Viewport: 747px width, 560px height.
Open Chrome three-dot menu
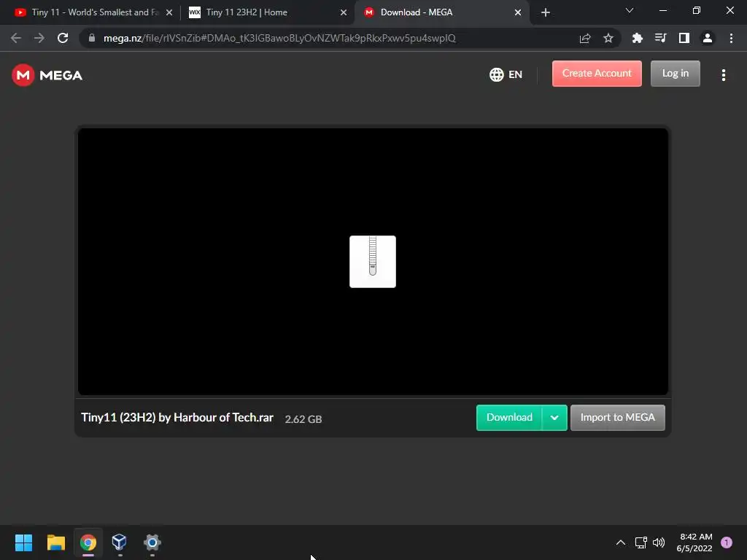[x=731, y=38]
